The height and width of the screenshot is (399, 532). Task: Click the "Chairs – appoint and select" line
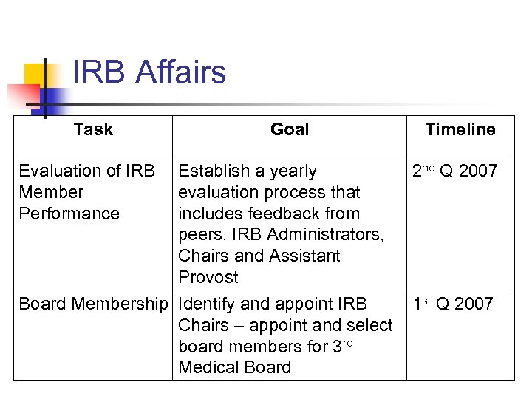click(285, 325)
